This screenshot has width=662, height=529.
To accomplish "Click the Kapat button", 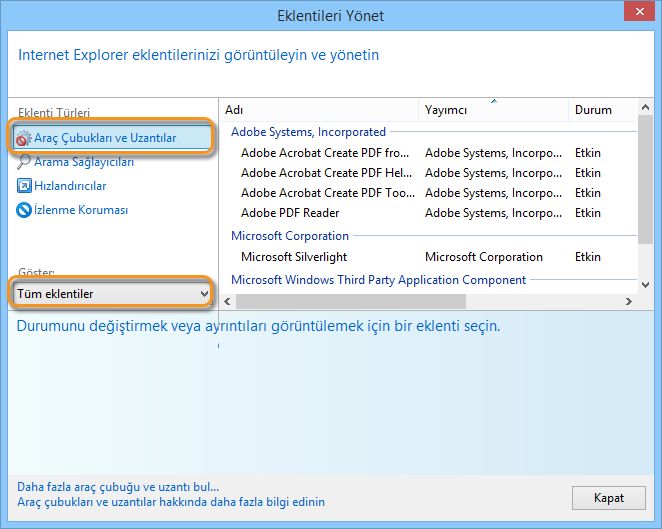I will point(609,498).
